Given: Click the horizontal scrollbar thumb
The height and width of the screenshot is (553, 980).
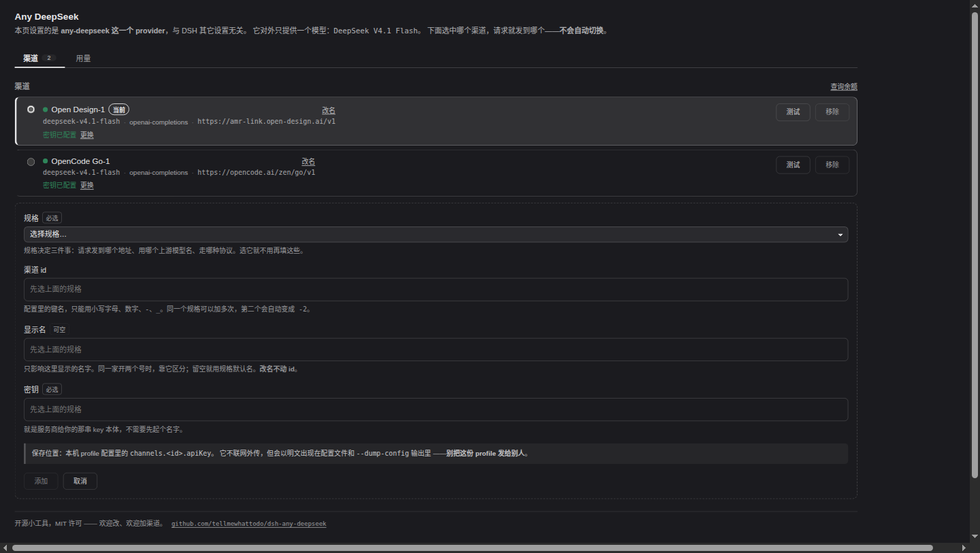Looking at the screenshot, I should click(472, 548).
